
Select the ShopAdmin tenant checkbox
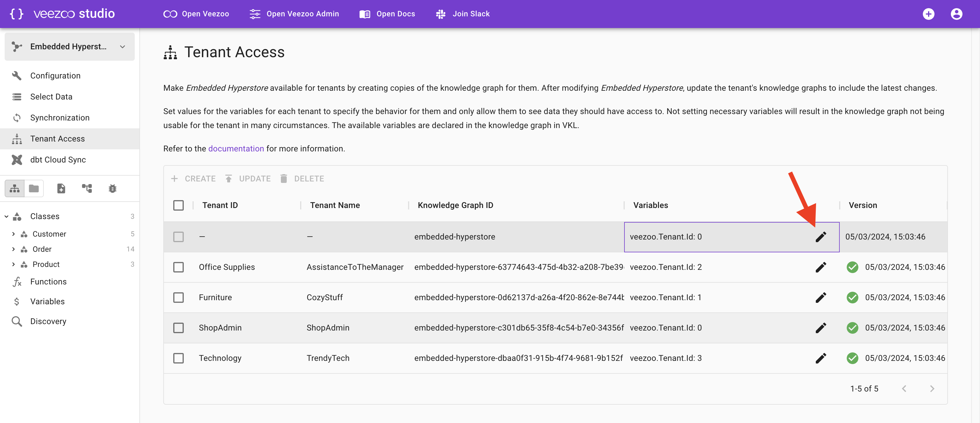(x=178, y=328)
